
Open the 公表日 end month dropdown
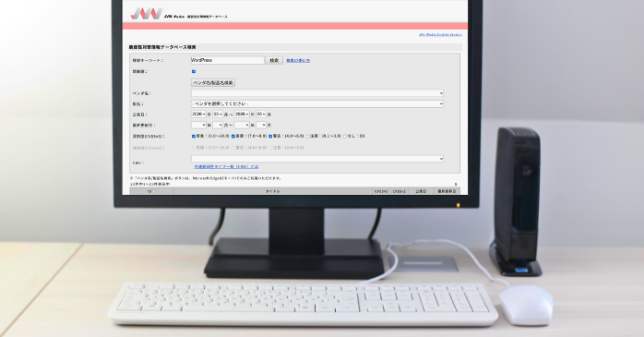261,114
